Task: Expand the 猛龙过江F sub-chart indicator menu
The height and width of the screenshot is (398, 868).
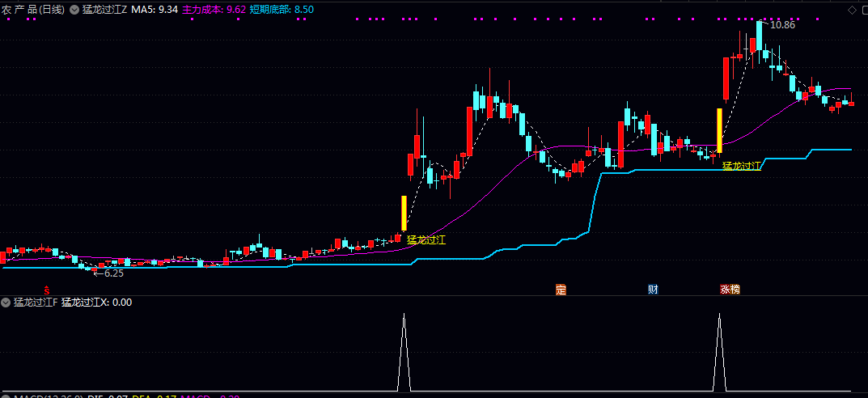Action: coord(6,303)
